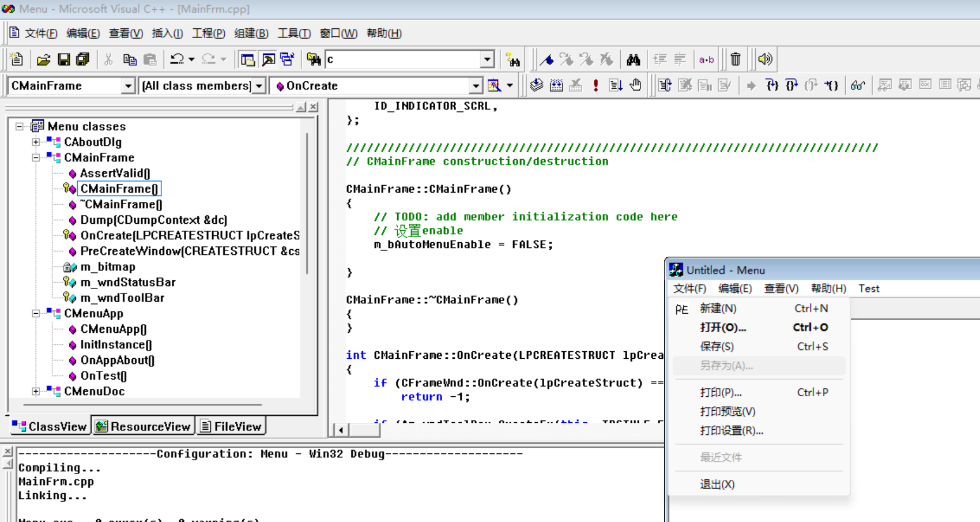Open the find text combo box dropdown

click(487, 59)
